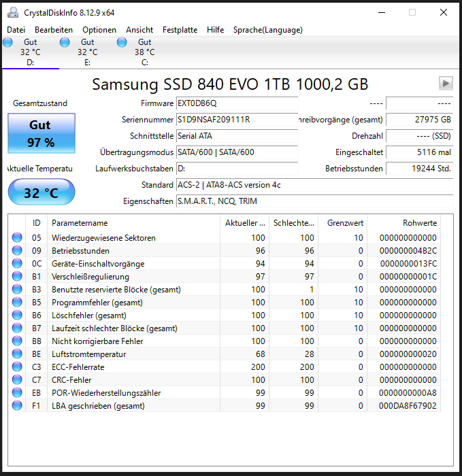Click the Eingeschaltet value 5116 mal
Image resolution: width=462 pixels, height=476 pixels.
click(x=420, y=152)
